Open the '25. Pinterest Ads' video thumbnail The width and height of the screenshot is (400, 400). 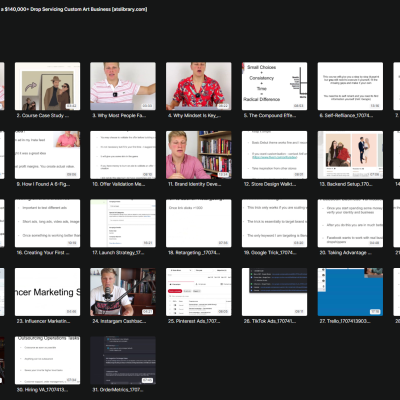click(199, 292)
